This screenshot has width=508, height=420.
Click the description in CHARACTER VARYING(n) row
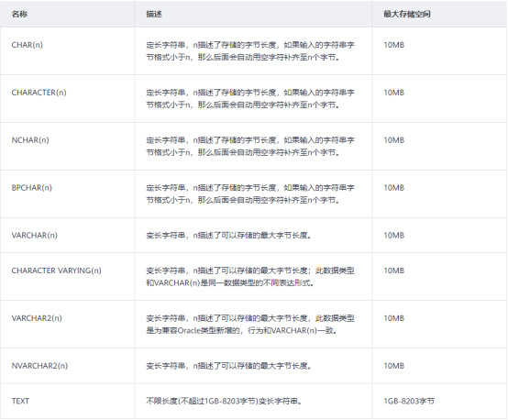point(250,277)
